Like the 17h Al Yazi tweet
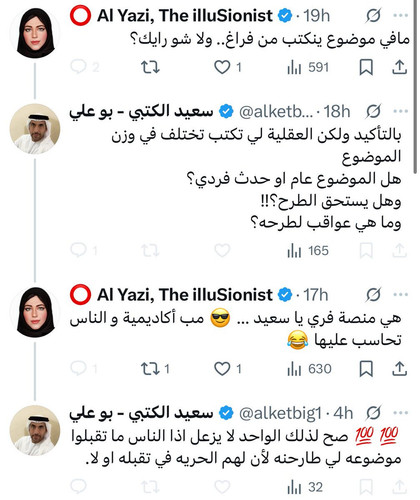 [228, 369]
